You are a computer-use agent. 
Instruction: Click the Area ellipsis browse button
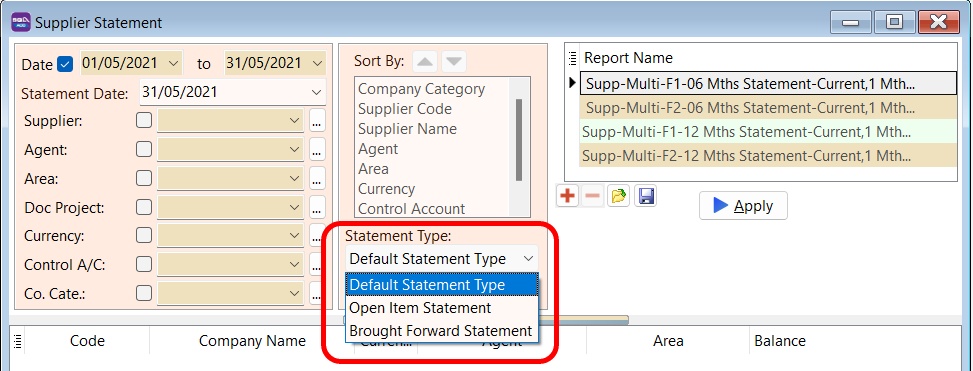[317, 179]
